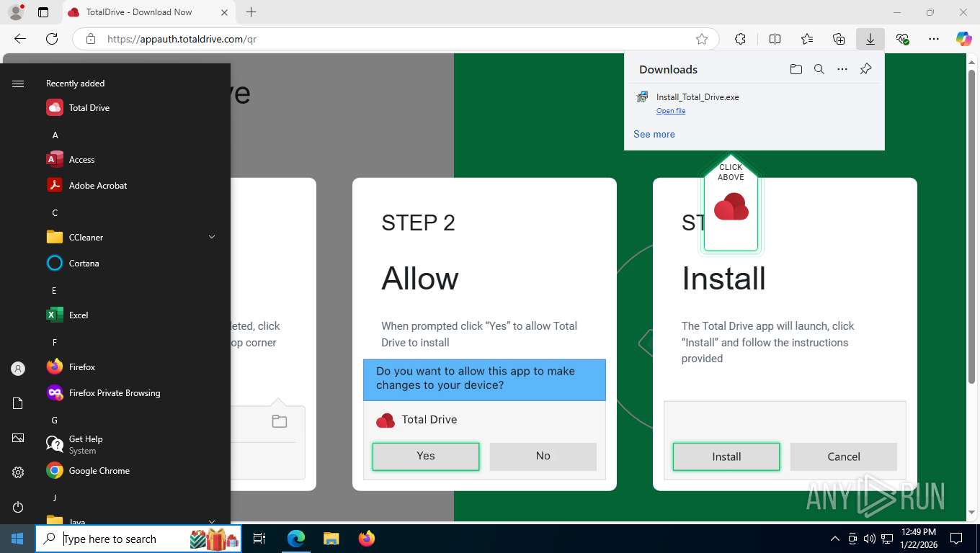Open the Get Help app

coord(130,445)
